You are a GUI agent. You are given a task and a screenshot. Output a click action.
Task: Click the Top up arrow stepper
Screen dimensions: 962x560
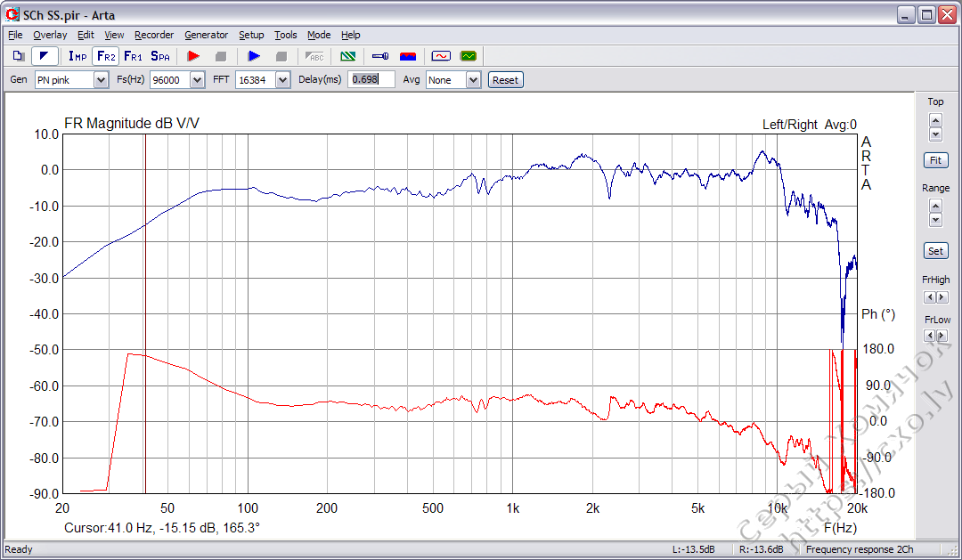click(x=935, y=118)
